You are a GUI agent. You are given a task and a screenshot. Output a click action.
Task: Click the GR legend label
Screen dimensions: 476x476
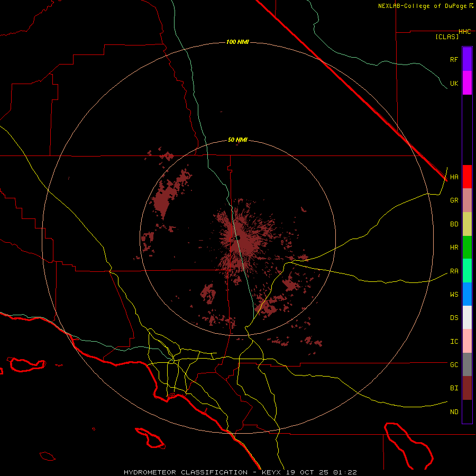(x=454, y=200)
